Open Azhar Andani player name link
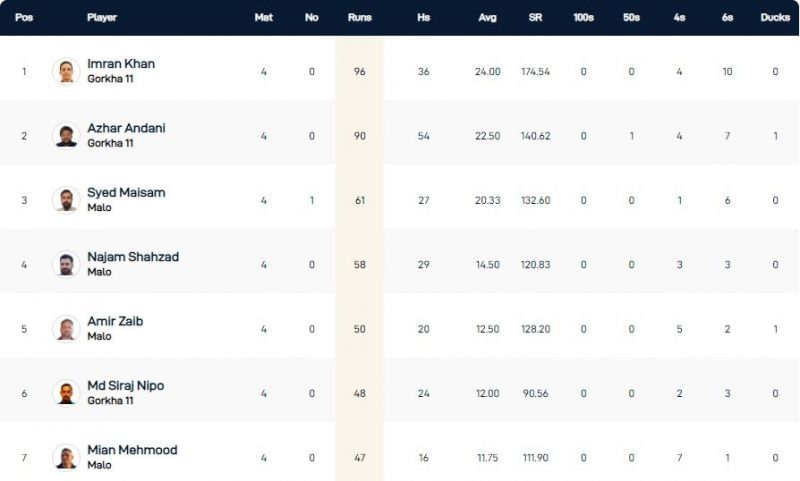Image resolution: width=800 pixels, height=481 pixels. point(126,128)
